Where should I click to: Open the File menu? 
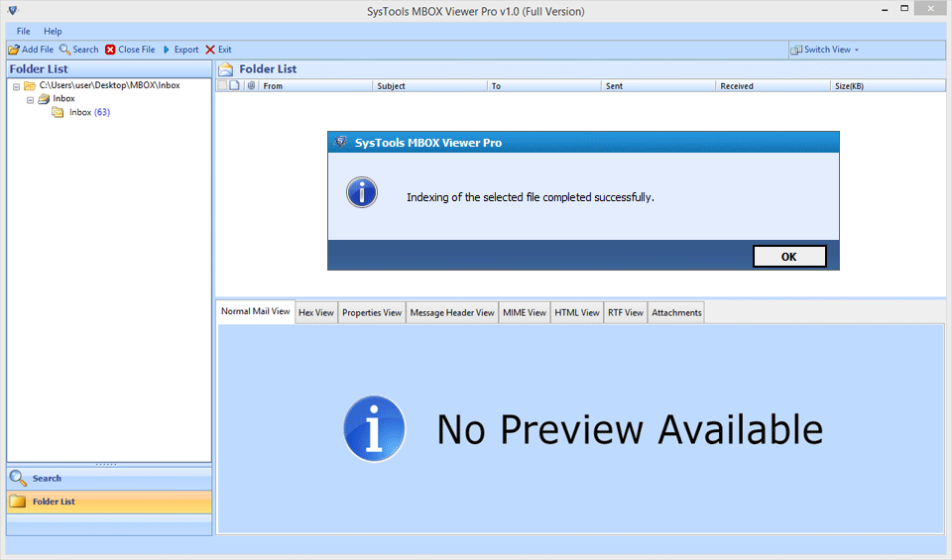point(23,31)
